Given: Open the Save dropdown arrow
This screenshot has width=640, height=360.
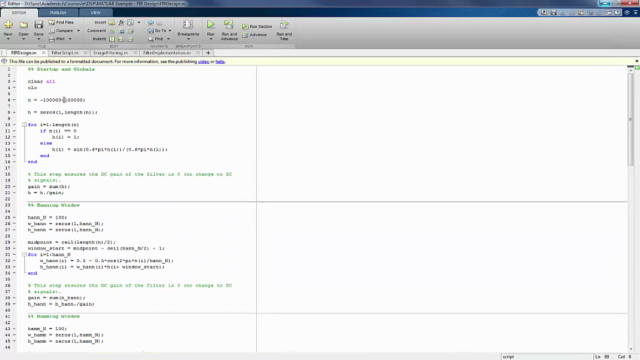Looking at the screenshot, I should click(38, 39).
